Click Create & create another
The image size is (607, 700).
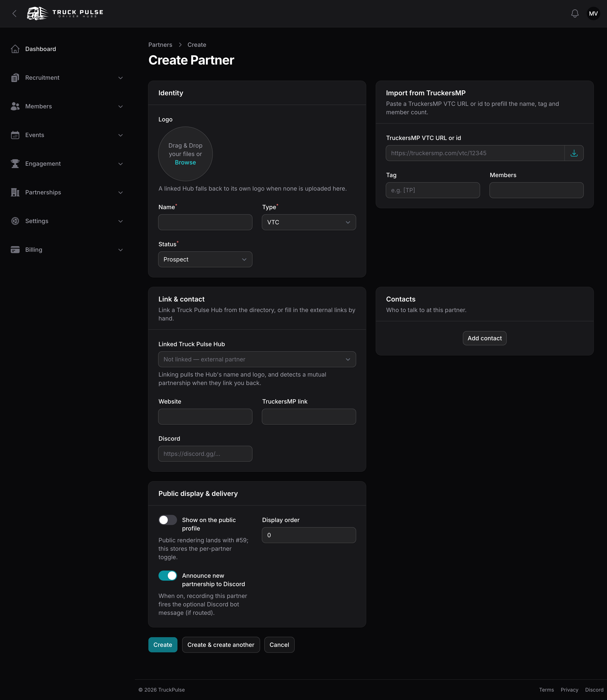[221, 645]
